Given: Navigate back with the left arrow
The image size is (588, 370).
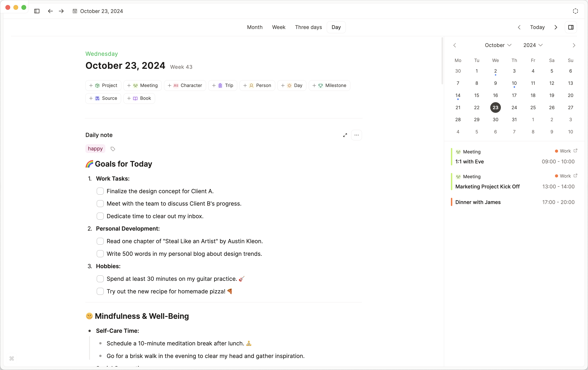Looking at the screenshot, I should pos(50,11).
